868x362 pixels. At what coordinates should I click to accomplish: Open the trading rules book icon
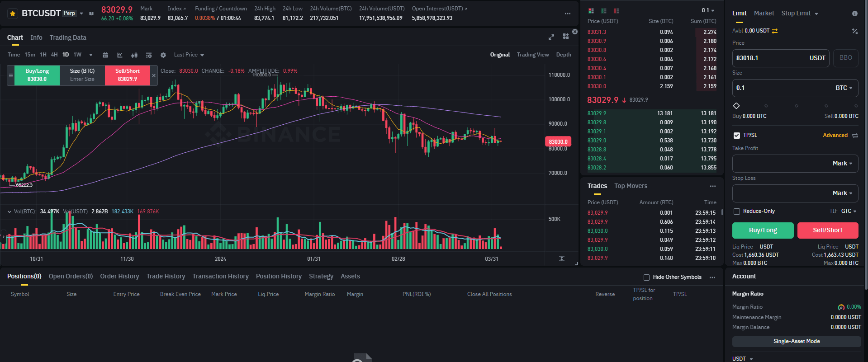click(x=91, y=14)
